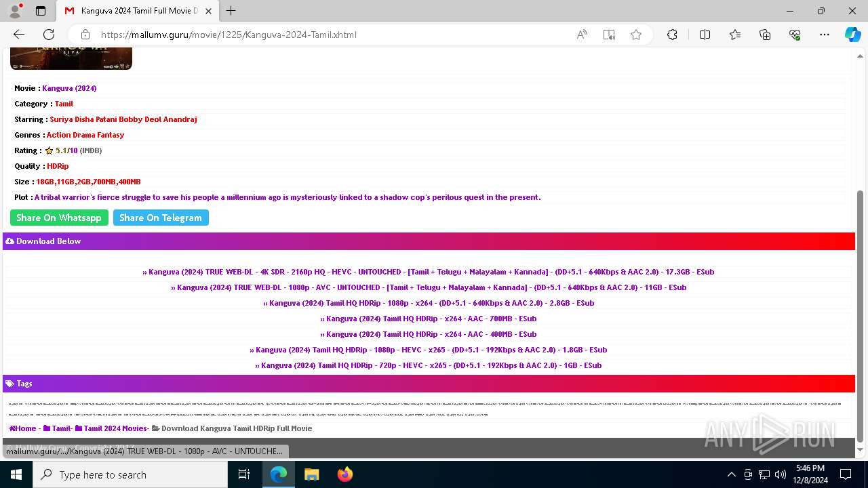Open the volume control icon
This screenshot has width=868, height=488.
(x=780, y=474)
